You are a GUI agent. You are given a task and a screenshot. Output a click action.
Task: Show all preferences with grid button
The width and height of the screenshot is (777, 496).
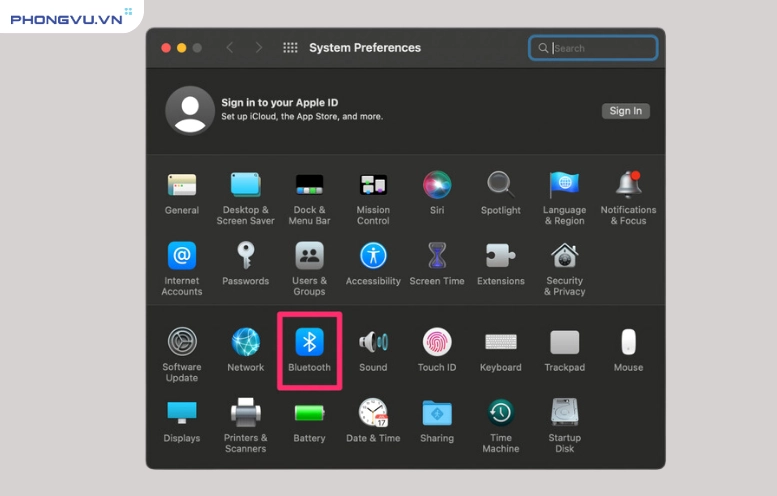290,48
